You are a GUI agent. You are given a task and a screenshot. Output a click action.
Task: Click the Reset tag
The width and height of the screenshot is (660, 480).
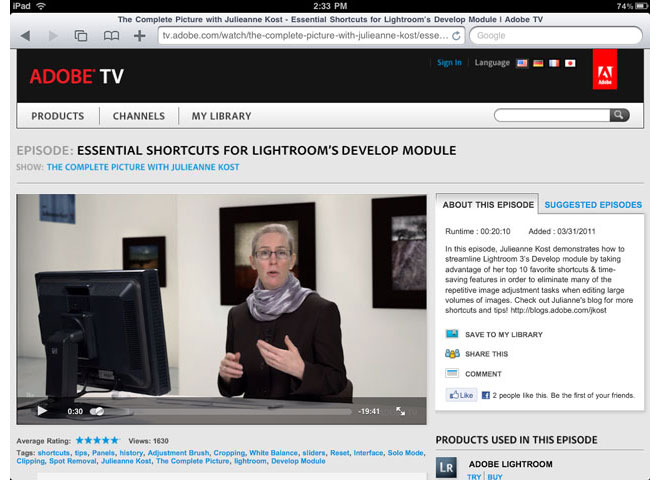pos(340,453)
